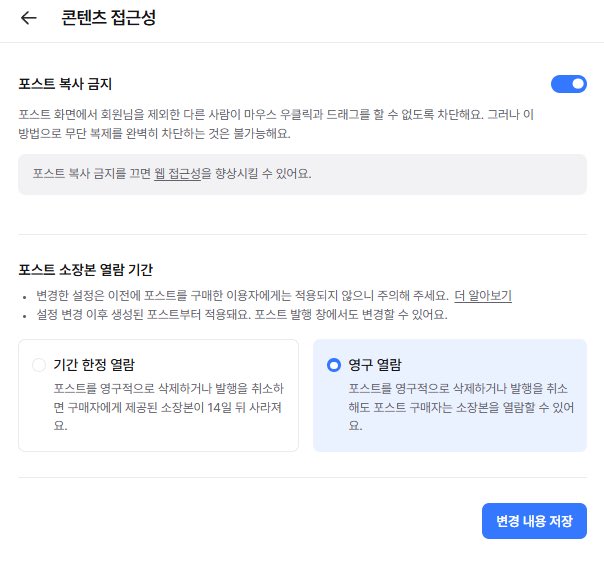Click the 변경 내용 저장 button
Viewport: 604px width, 570px height.
(534, 521)
